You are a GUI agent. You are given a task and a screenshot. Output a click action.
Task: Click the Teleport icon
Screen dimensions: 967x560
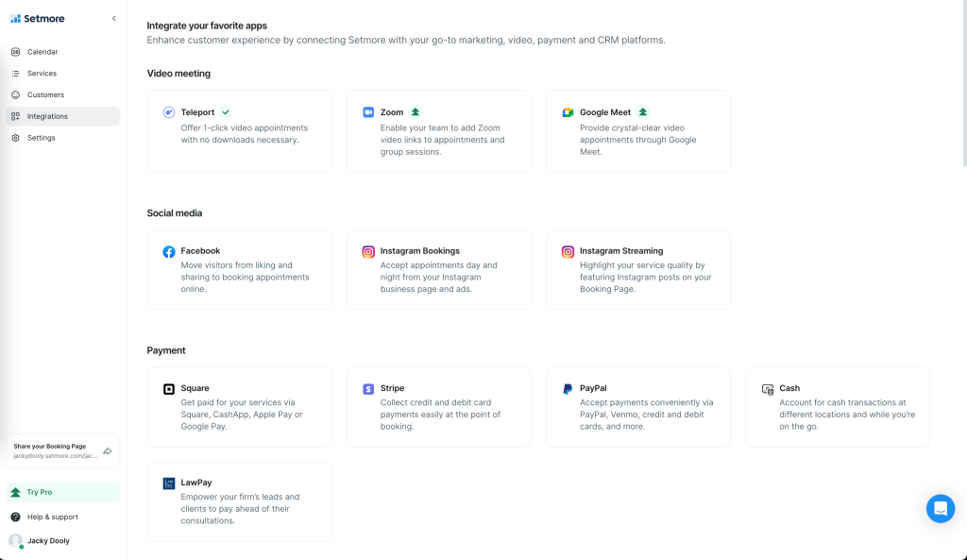[169, 112]
